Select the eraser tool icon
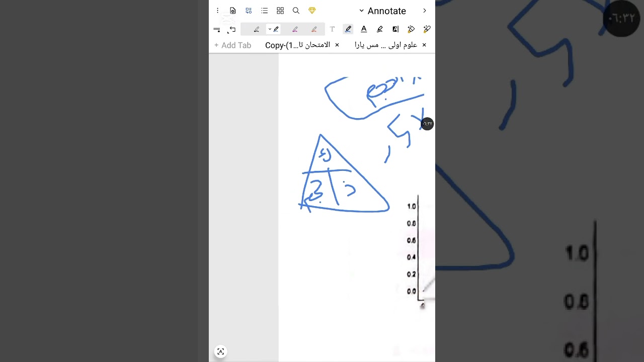Viewport: 644px width, 362px height. (x=411, y=29)
